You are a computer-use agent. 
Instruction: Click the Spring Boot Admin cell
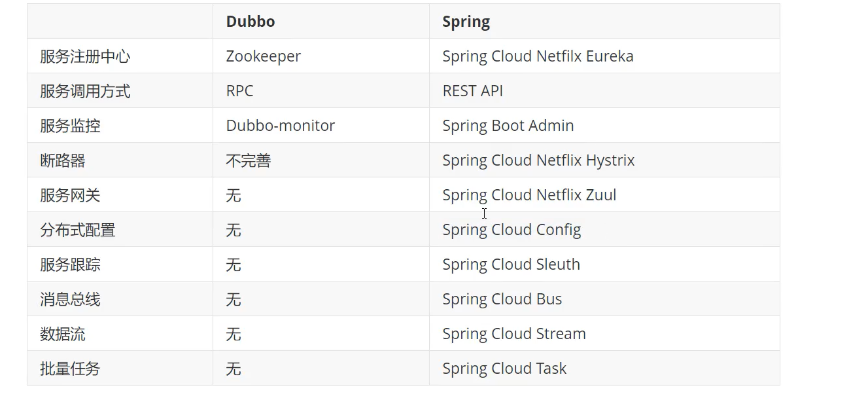pos(508,126)
